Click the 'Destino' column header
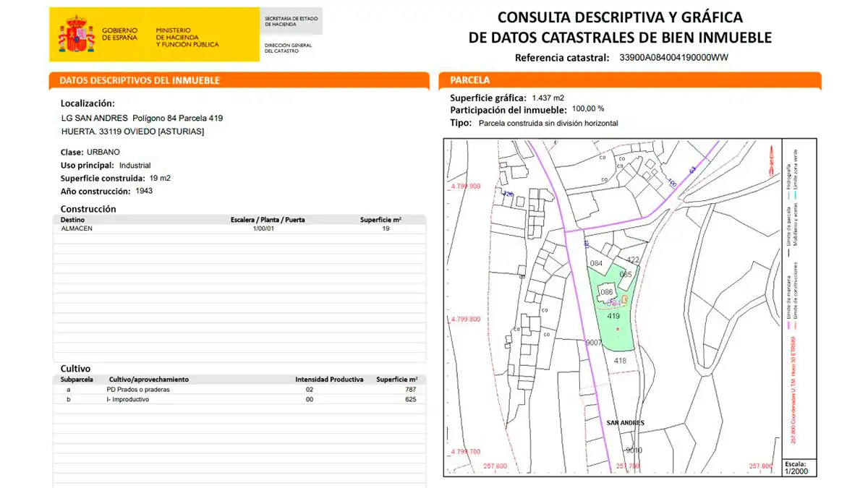The width and height of the screenshot is (868, 488). click(72, 219)
